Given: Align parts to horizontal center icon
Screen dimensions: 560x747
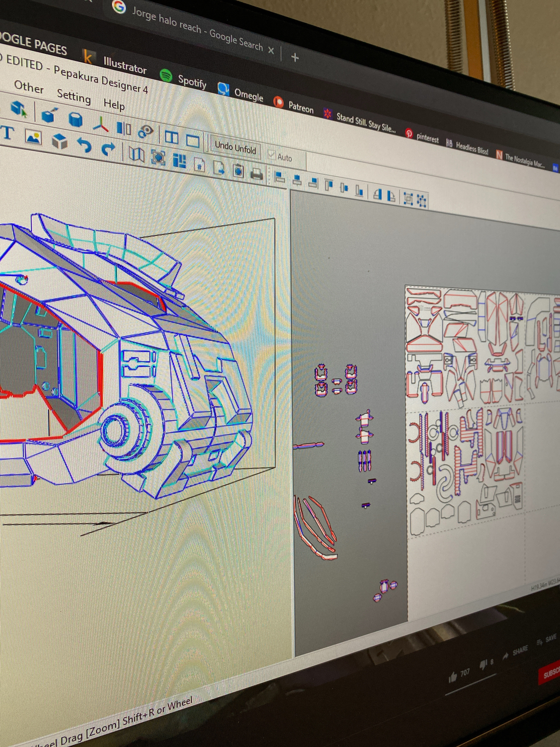Looking at the screenshot, I should [x=297, y=180].
